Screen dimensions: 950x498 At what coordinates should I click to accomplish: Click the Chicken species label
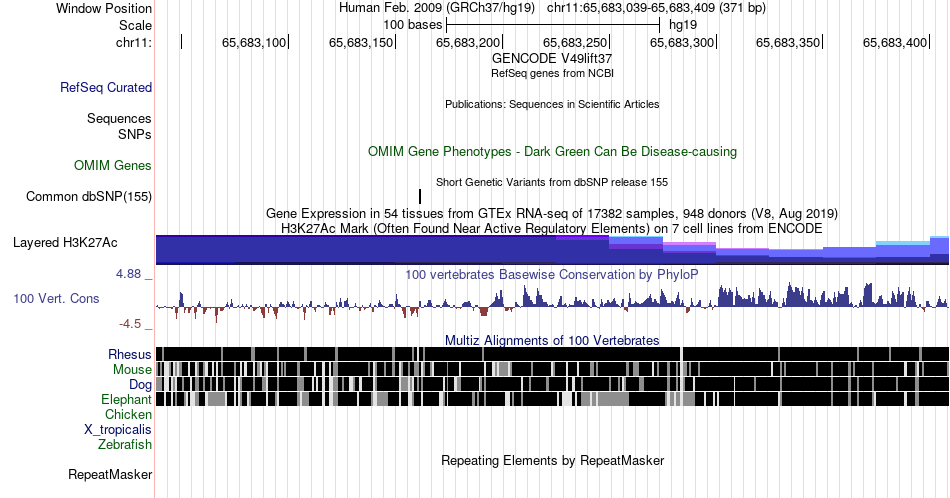pos(128,414)
